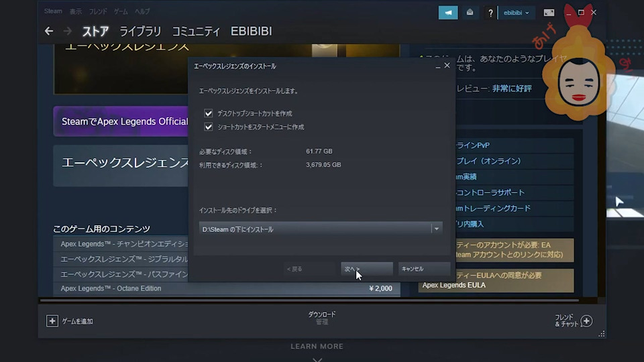644x362 pixels.
Task: Toggle create desktop shortcut checkbox
Action: point(209,113)
